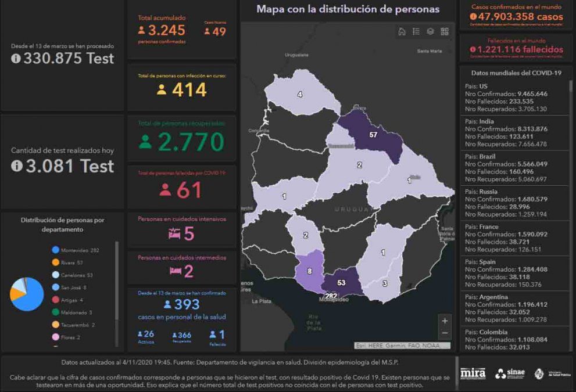576x392 pixels.
Task: Select the Montevideo entry in the legend
Action: pyautogui.click(x=76, y=250)
